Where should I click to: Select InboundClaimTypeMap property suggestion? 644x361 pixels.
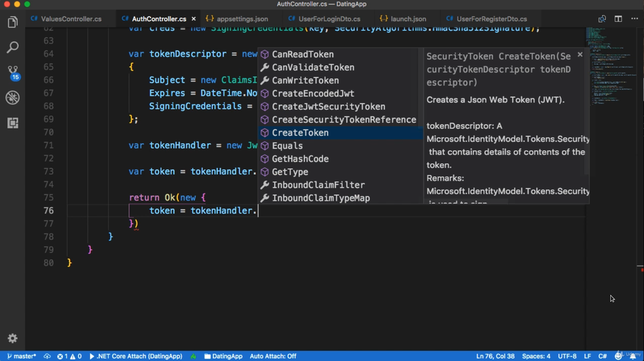340,198
